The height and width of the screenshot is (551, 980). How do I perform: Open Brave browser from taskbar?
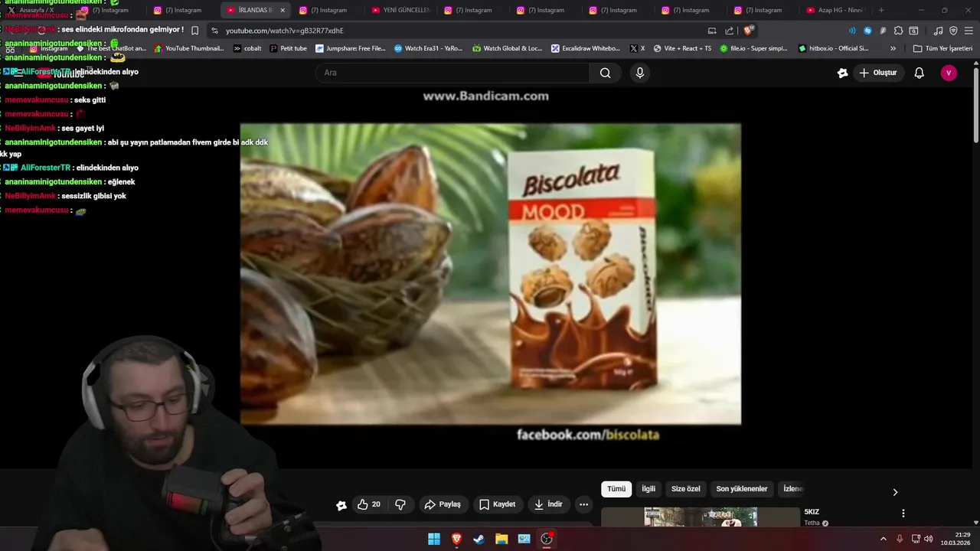456,539
